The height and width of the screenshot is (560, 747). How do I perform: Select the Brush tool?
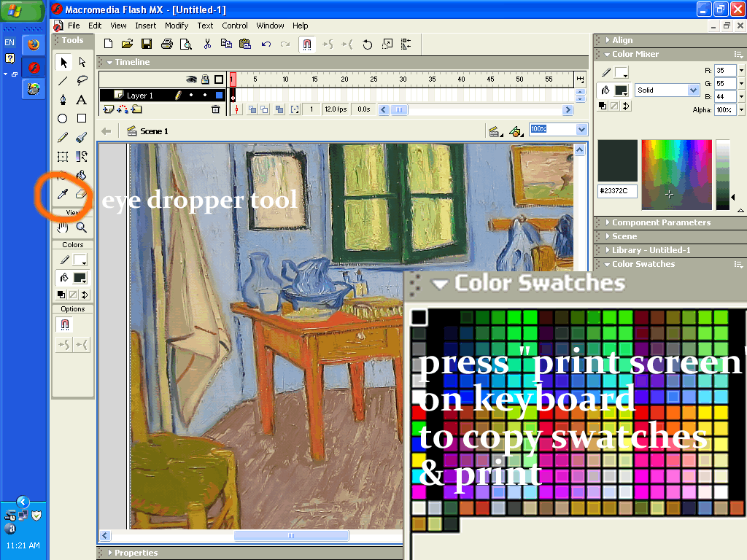pos(82,138)
